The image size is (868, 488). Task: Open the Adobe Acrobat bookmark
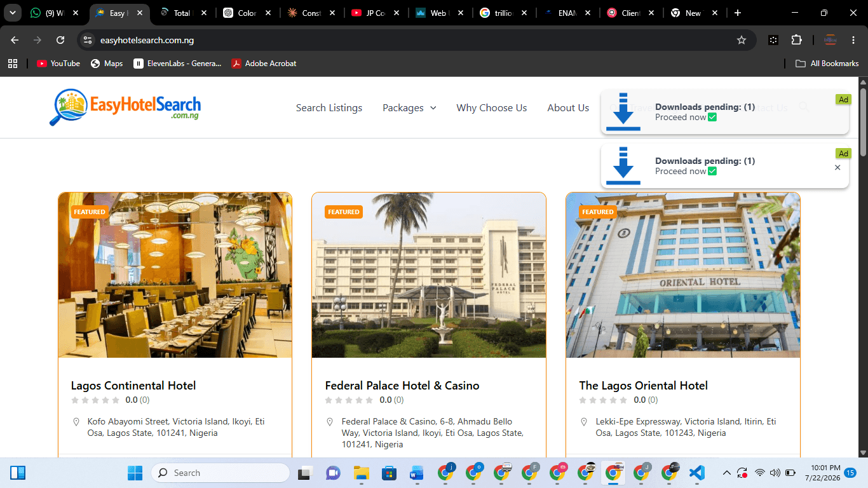264,64
